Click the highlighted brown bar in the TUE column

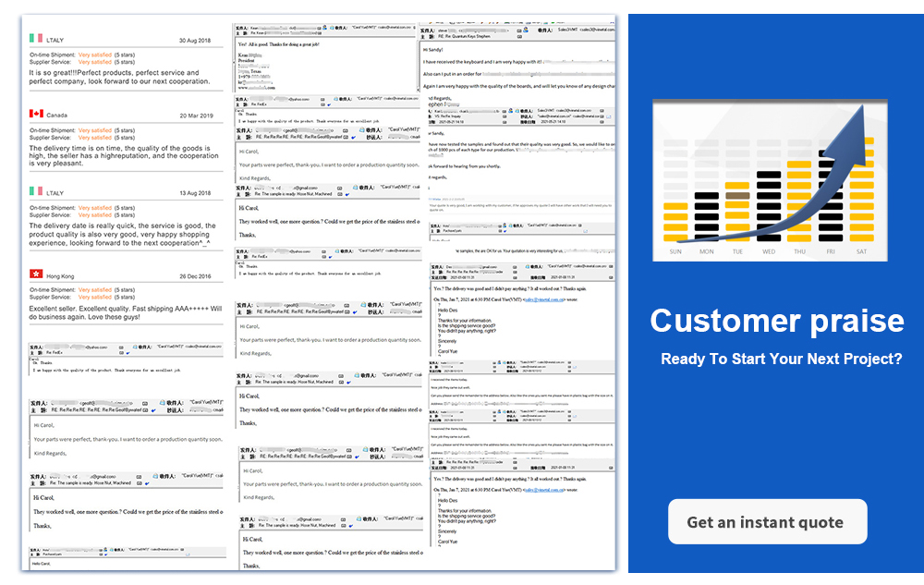tap(737, 196)
